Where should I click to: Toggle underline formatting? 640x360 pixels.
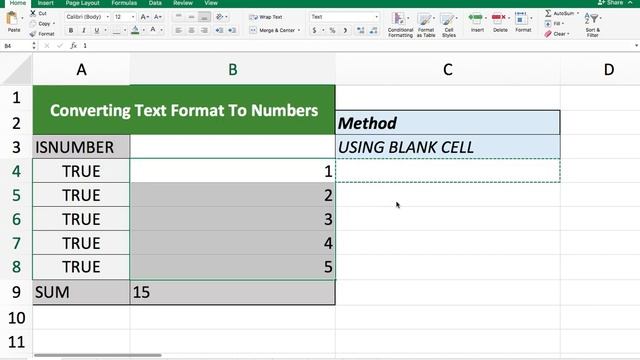pos(97,30)
